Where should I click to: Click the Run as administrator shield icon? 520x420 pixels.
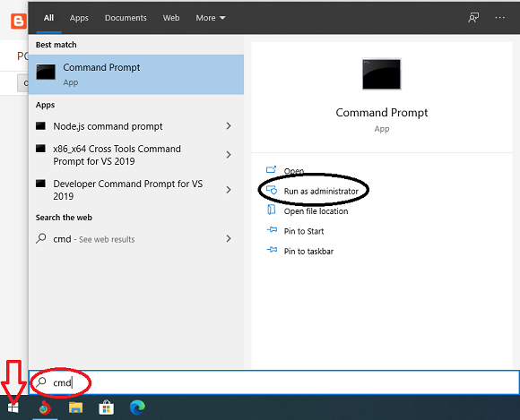(x=272, y=190)
